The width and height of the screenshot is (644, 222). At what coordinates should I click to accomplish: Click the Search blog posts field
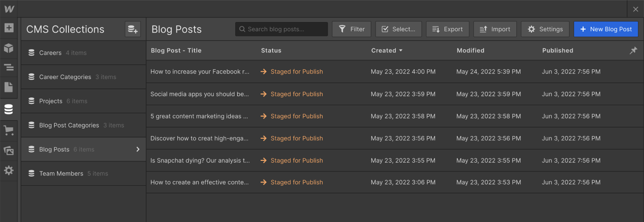(281, 29)
